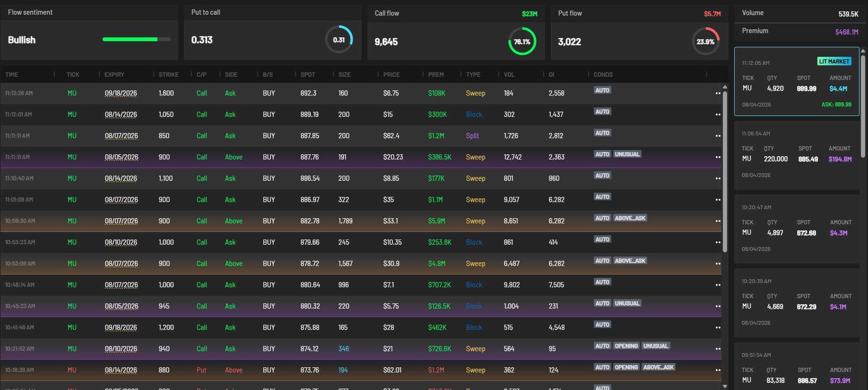Sort the table by the TIME column

[12, 75]
